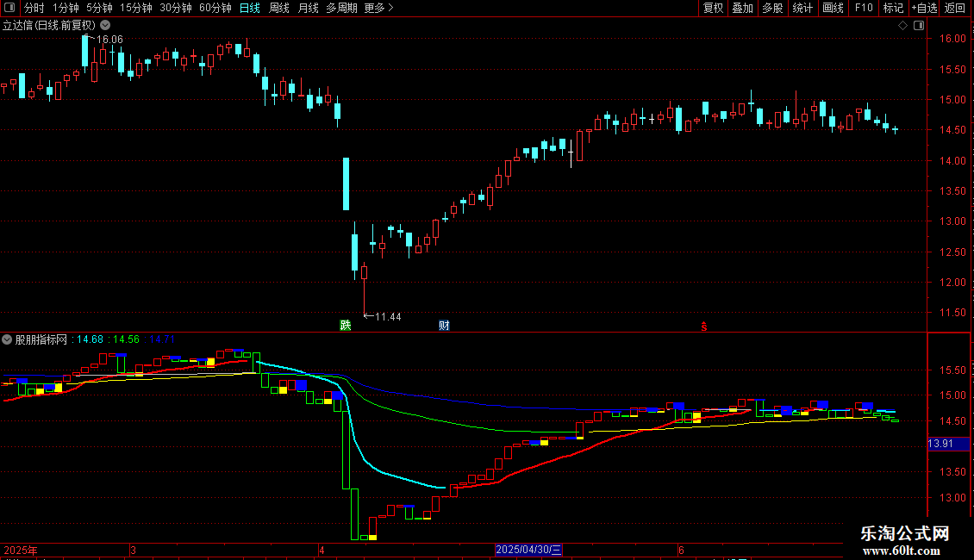Click the 16.00 price axis label

point(952,39)
